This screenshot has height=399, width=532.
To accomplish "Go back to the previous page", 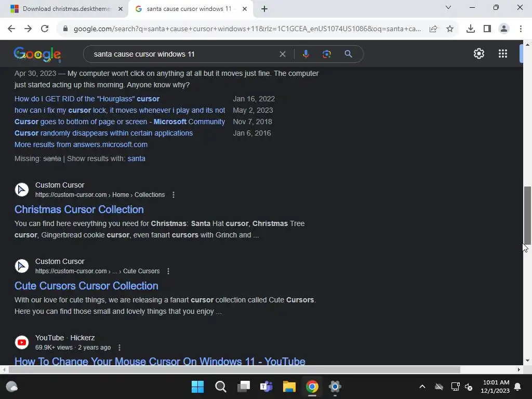I will pyautogui.click(x=11, y=29).
